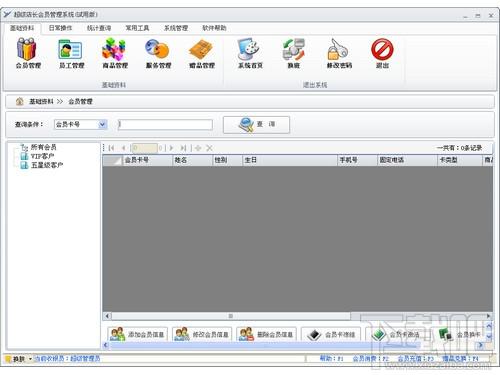Go to next record navigator arrow
Screen dimensions: 500x375
(171, 148)
